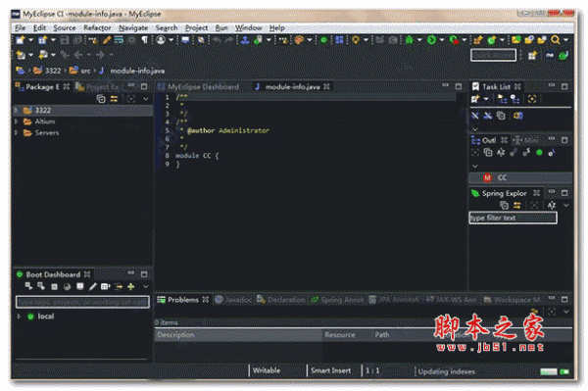Open the Package Explorer view menu chevron

pyautogui.click(x=146, y=99)
